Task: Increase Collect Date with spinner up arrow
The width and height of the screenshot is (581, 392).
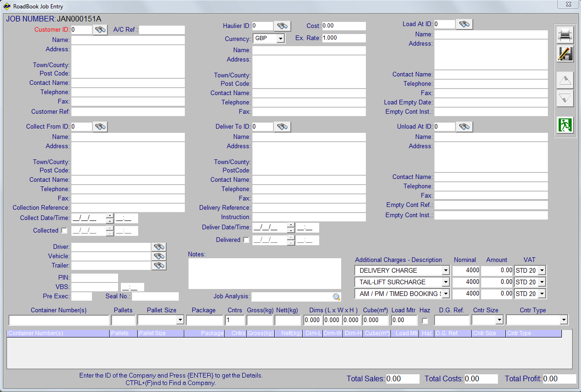Action: (110, 216)
